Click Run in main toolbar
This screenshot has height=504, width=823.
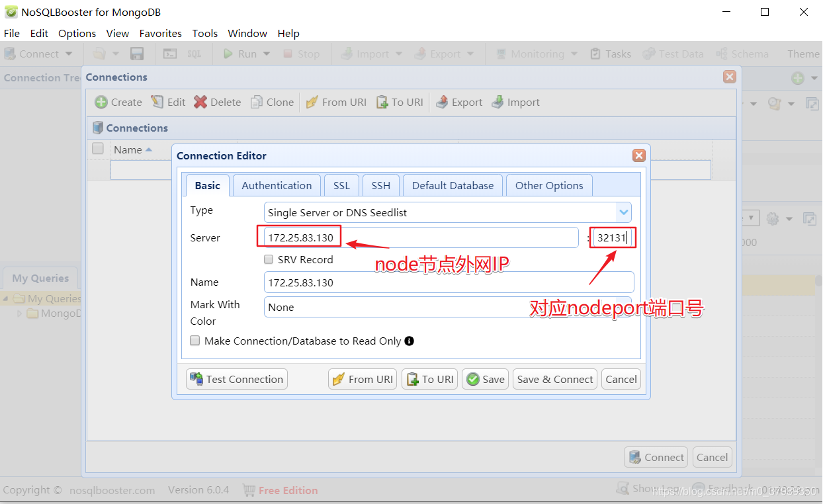(x=240, y=54)
